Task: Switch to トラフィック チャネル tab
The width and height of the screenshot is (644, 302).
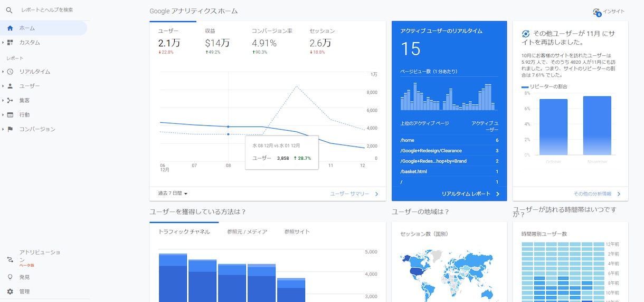Action: click(x=184, y=231)
